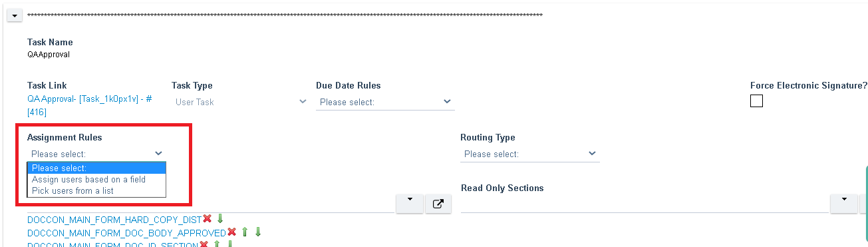Screen dimensions: 868x247
Task: Collapse the section with top-left arrow button
Action: [x=14, y=15]
